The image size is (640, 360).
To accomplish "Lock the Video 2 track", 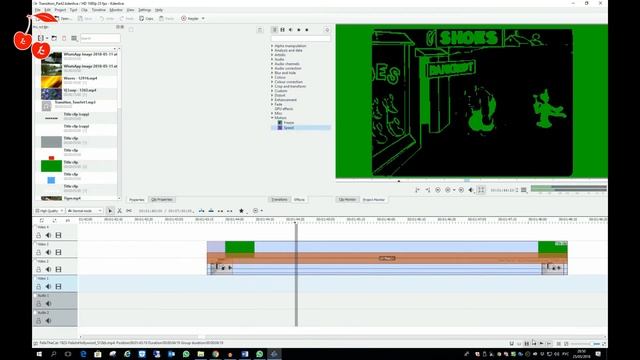I will pos(39,269).
